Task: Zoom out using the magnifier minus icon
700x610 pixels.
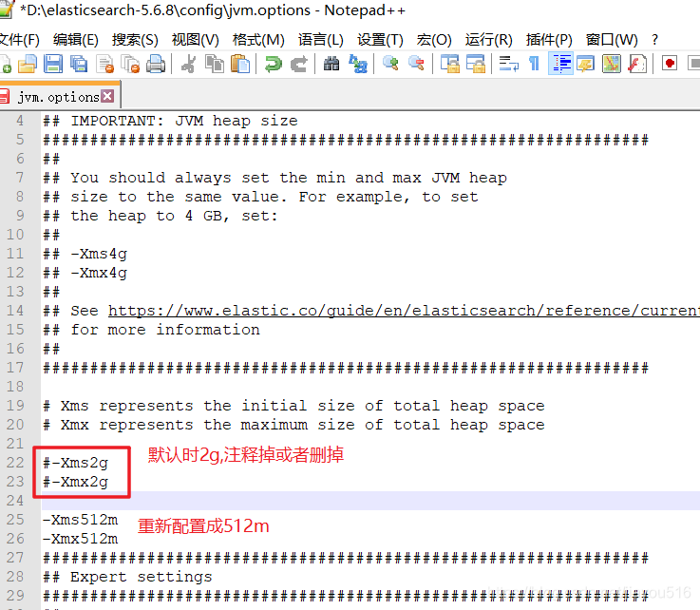Action: point(416,64)
